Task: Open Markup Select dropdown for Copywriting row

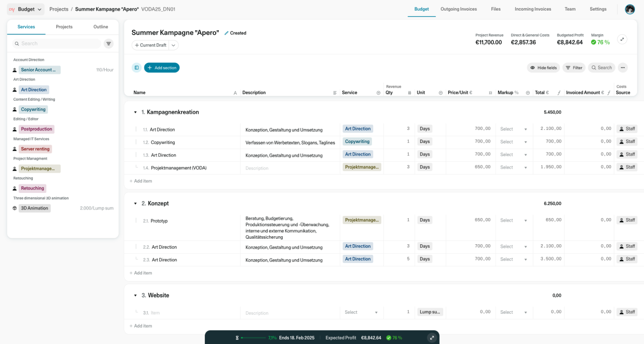Action: pos(514,142)
